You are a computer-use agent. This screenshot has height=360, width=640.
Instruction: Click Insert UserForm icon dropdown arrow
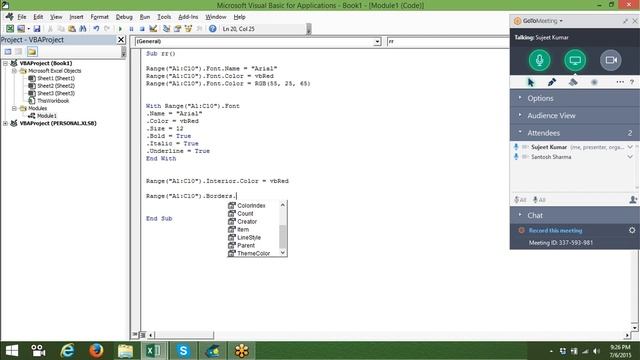coord(29,29)
